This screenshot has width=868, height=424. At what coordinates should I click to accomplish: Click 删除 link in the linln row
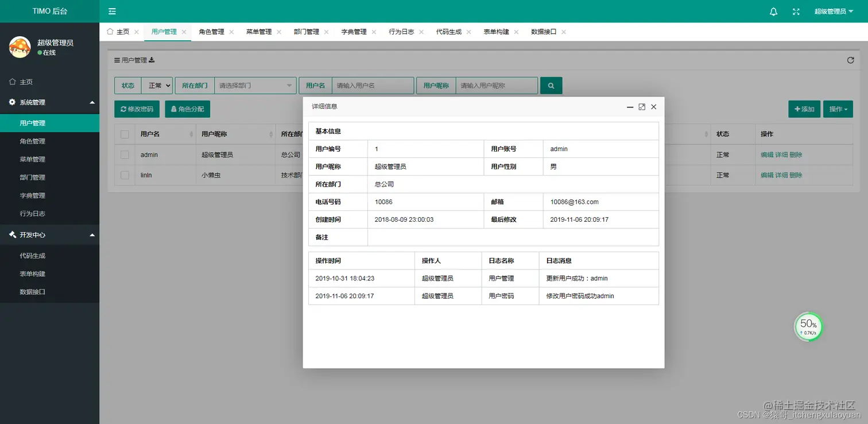(796, 175)
